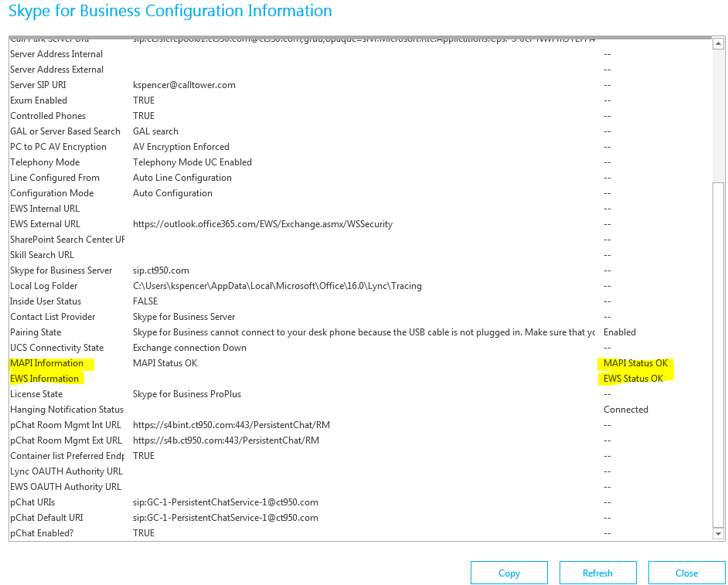Click AV Encryption Enforced value
This screenshot has width=728, height=585.
[181, 147]
